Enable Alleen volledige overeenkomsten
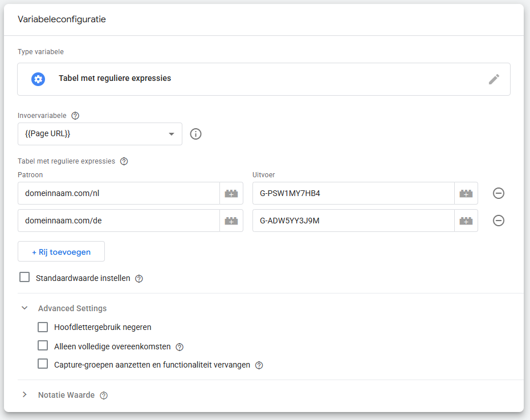Image resolution: width=530 pixels, height=420 pixels. [x=43, y=346]
